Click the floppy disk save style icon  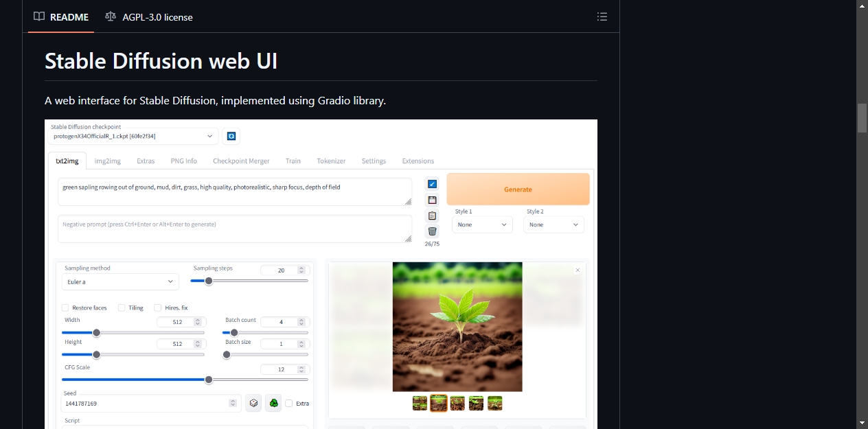coord(432,200)
